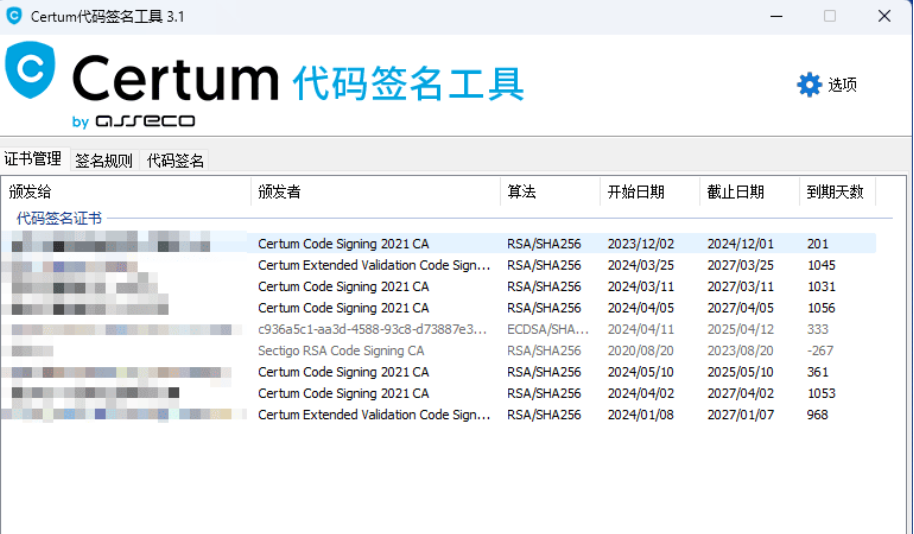Sort by the 颁发者 column header
The width and height of the screenshot is (914, 534).
(x=375, y=192)
